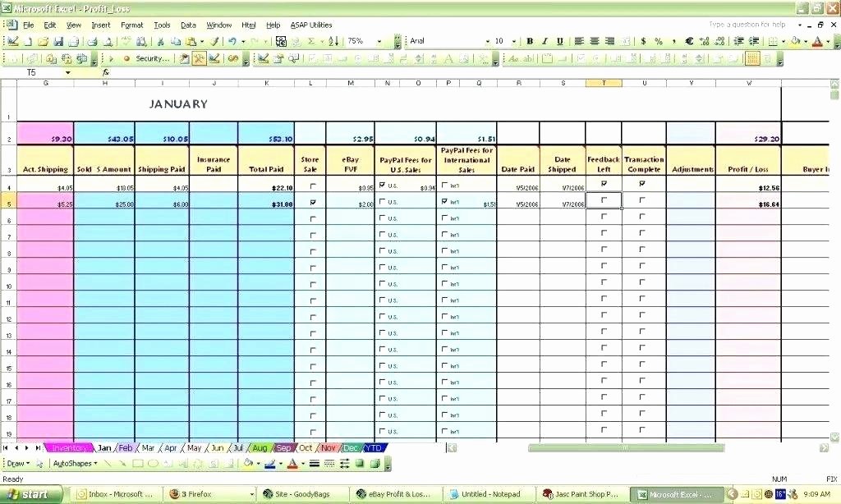
Task: Open the AutoShapes dropdown
Action: pyautogui.click(x=75, y=464)
